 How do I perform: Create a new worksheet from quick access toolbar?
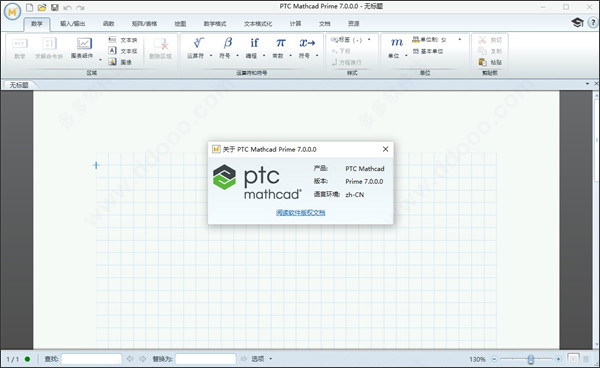tap(29, 7)
